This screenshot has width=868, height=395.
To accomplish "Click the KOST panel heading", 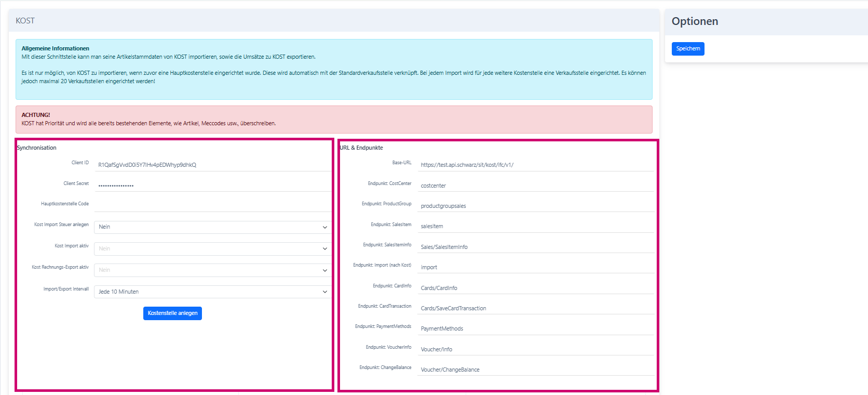I will coord(25,21).
